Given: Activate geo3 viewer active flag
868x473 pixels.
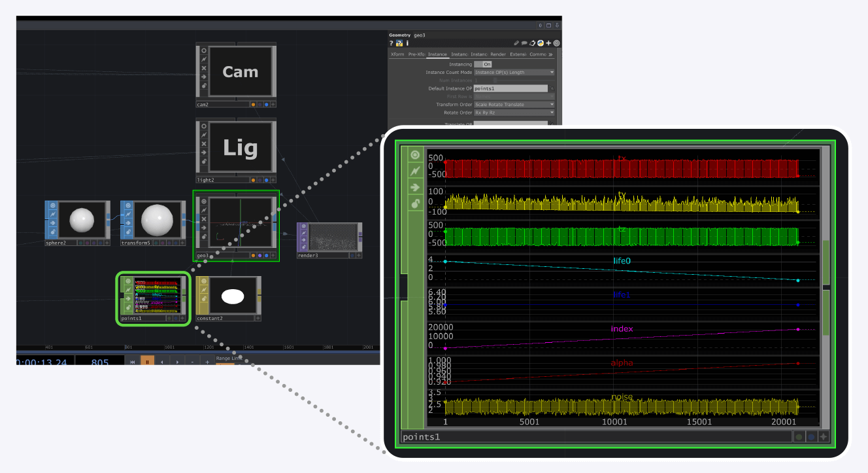Looking at the screenshot, I should [x=204, y=201].
